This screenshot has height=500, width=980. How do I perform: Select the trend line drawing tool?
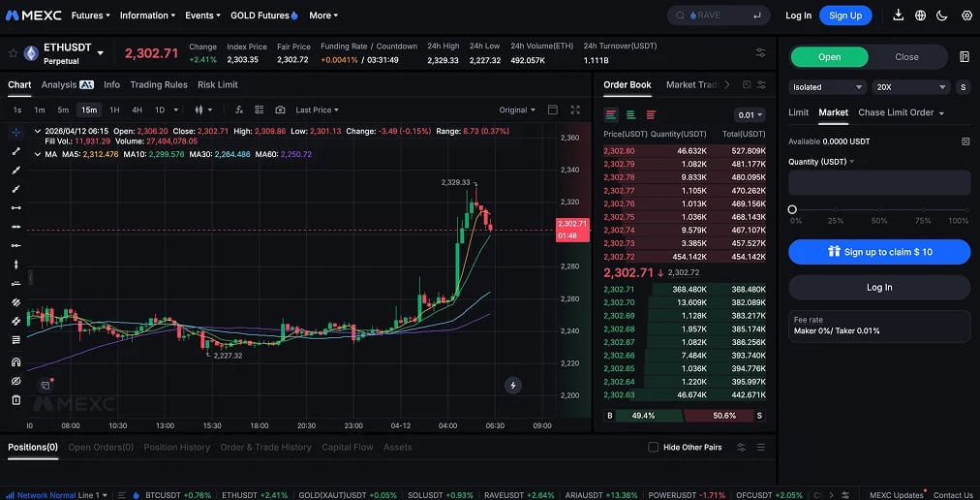click(x=16, y=151)
